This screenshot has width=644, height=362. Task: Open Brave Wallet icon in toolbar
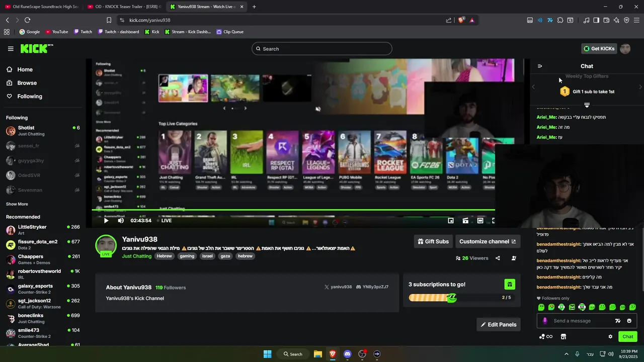[606, 20]
